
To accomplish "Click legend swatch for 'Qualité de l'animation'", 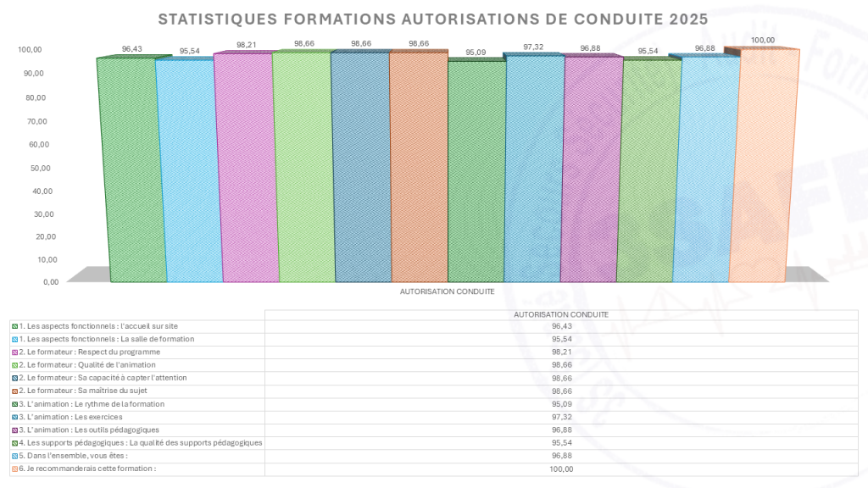I will pyautogui.click(x=15, y=365).
